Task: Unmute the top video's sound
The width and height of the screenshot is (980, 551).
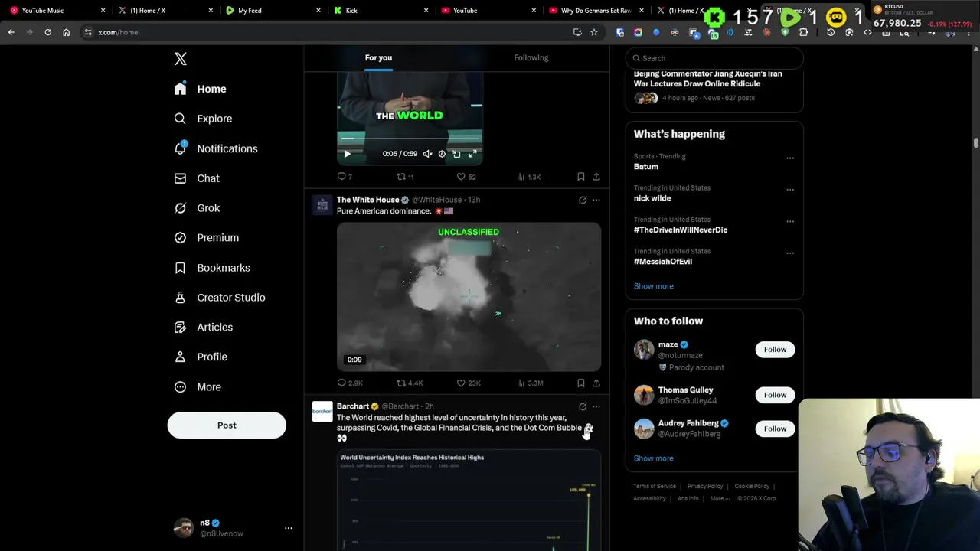Action: (427, 154)
